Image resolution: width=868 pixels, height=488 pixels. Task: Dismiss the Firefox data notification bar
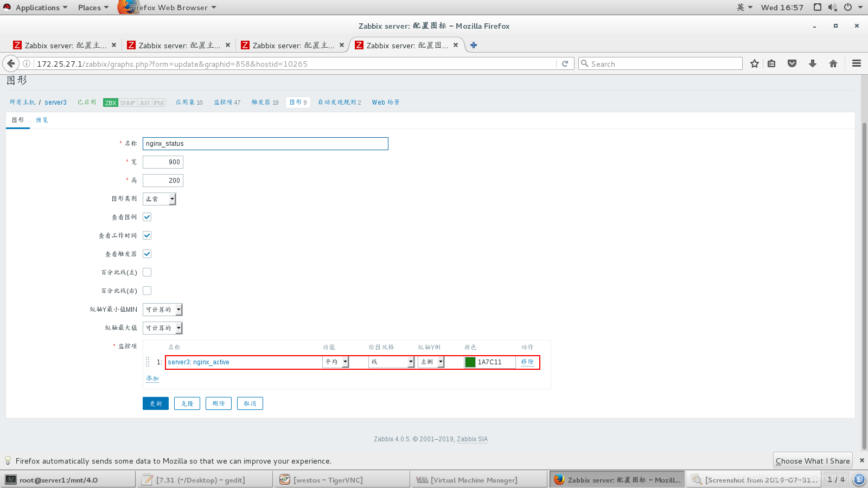pyautogui.click(x=862, y=460)
